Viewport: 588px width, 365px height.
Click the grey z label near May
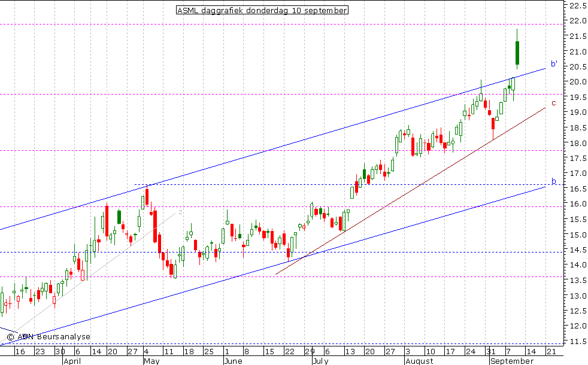[x=180, y=211]
